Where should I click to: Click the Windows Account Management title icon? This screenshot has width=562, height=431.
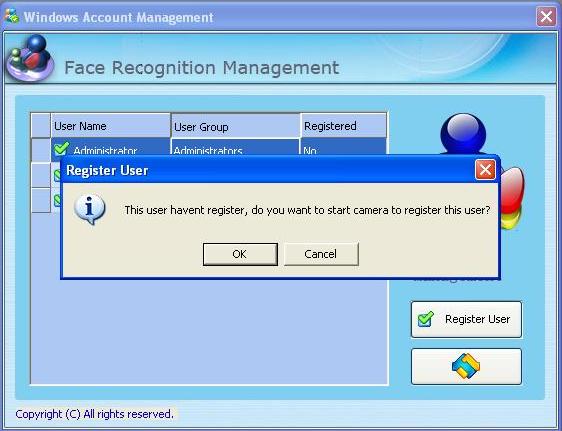(12, 16)
